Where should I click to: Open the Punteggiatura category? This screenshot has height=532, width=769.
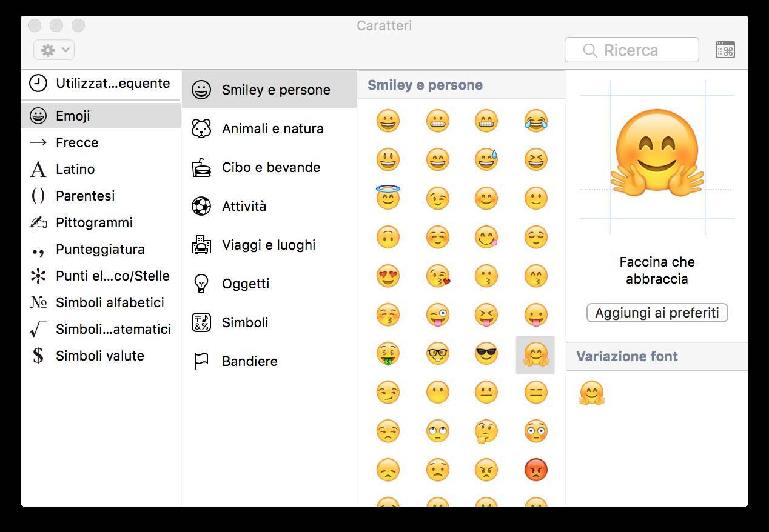(x=101, y=249)
